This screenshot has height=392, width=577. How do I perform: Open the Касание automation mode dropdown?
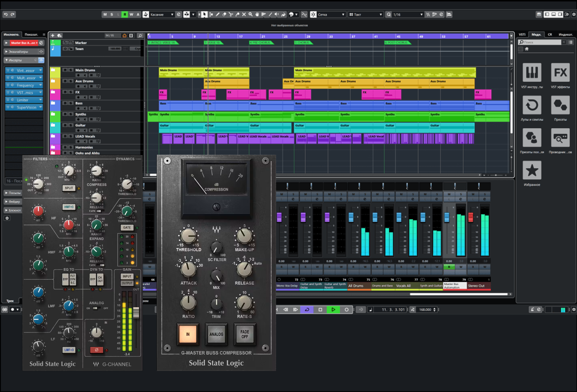point(162,14)
